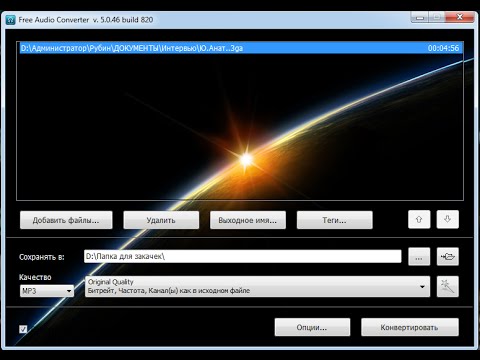Viewport: 480px width, 360px height.
Task: Minimize the Free Audio Converter window
Action: [420, 17]
